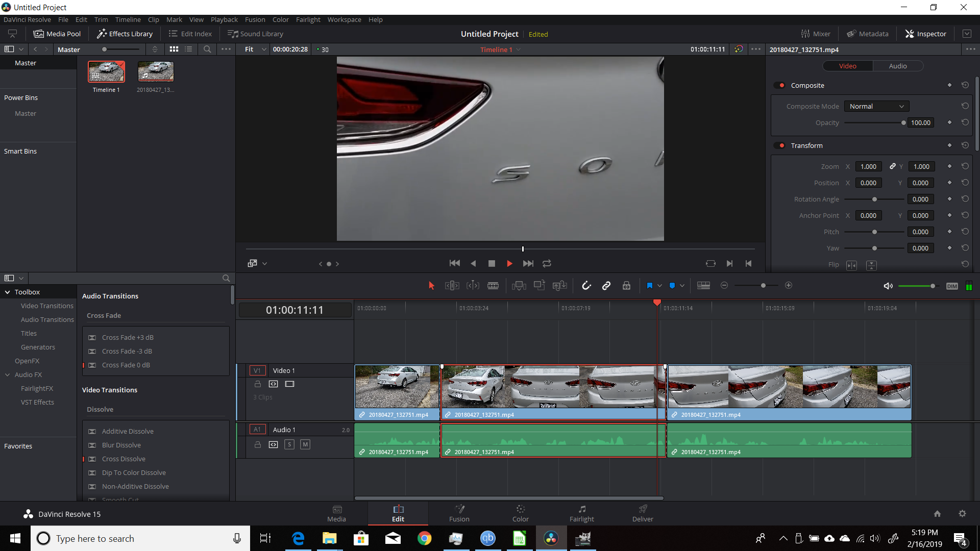Expand the Inspector options chevron box
The image size is (980, 551).
click(967, 34)
